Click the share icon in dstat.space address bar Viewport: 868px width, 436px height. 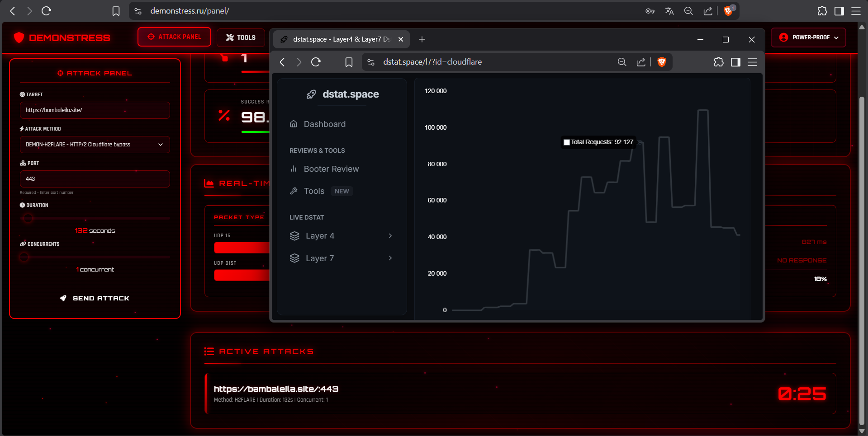coord(641,62)
